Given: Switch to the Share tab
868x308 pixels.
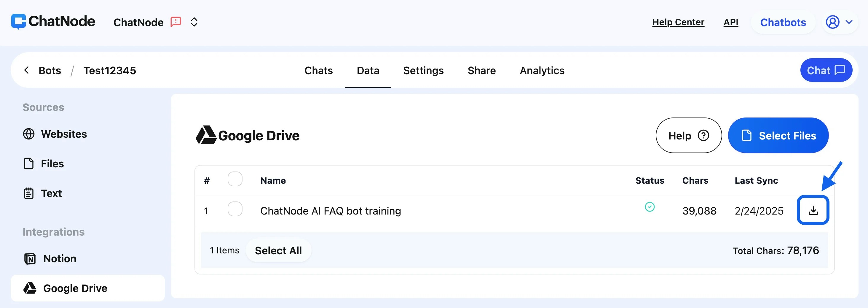Looking at the screenshot, I should 481,71.
